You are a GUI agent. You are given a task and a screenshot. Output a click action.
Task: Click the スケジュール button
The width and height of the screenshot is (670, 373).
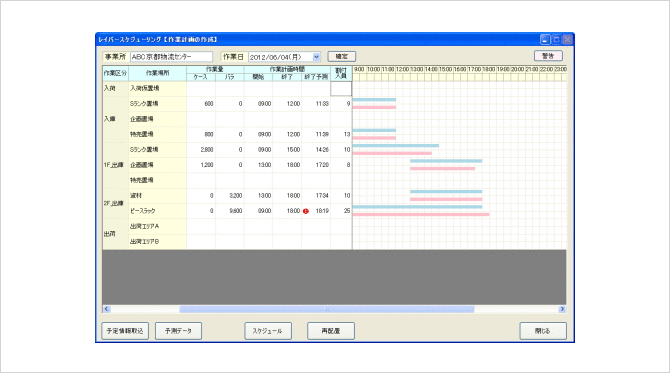(x=268, y=331)
